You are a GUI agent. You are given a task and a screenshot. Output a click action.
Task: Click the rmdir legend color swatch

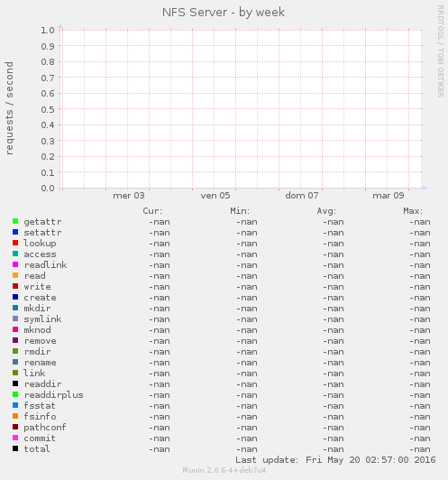(x=15, y=351)
